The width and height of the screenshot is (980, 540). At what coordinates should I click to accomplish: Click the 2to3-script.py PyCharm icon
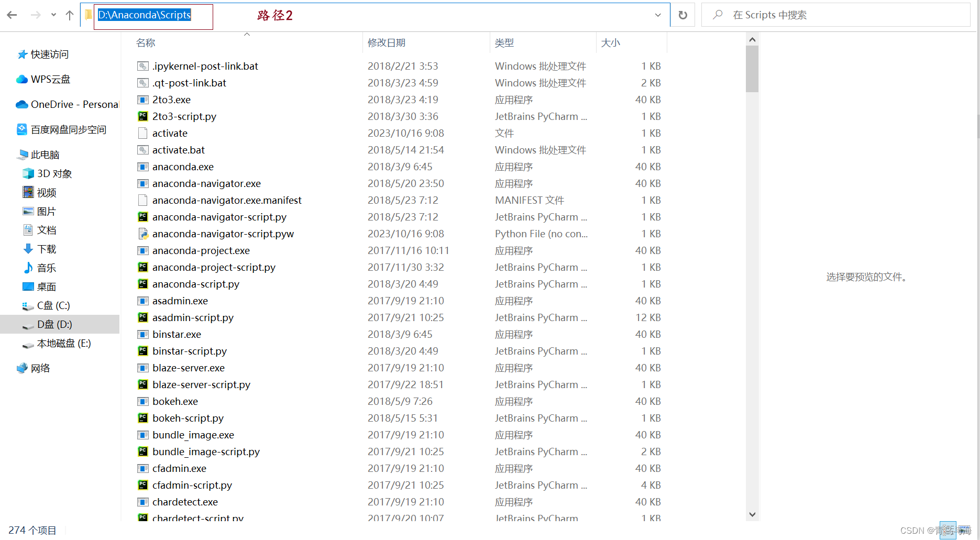143,116
